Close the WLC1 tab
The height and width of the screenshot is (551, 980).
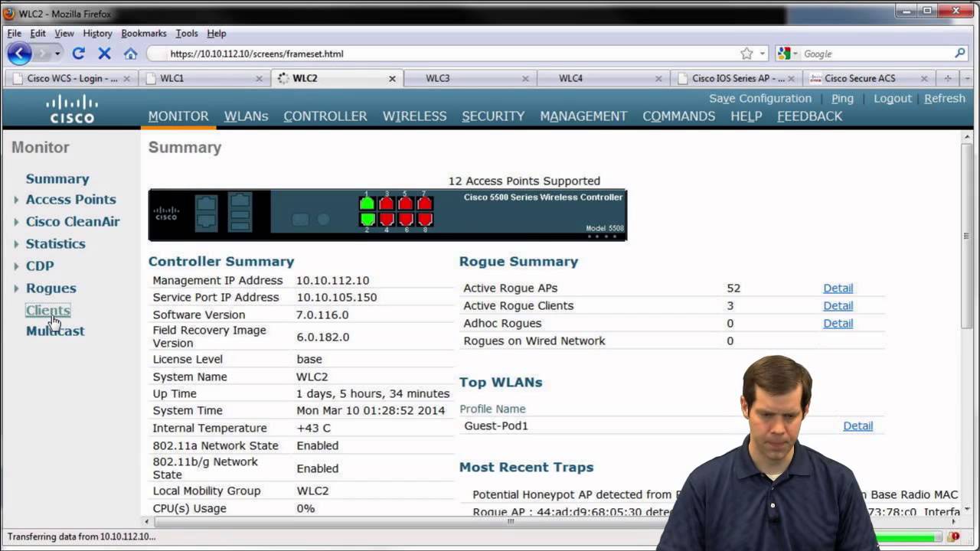pyautogui.click(x=260, y=78)
